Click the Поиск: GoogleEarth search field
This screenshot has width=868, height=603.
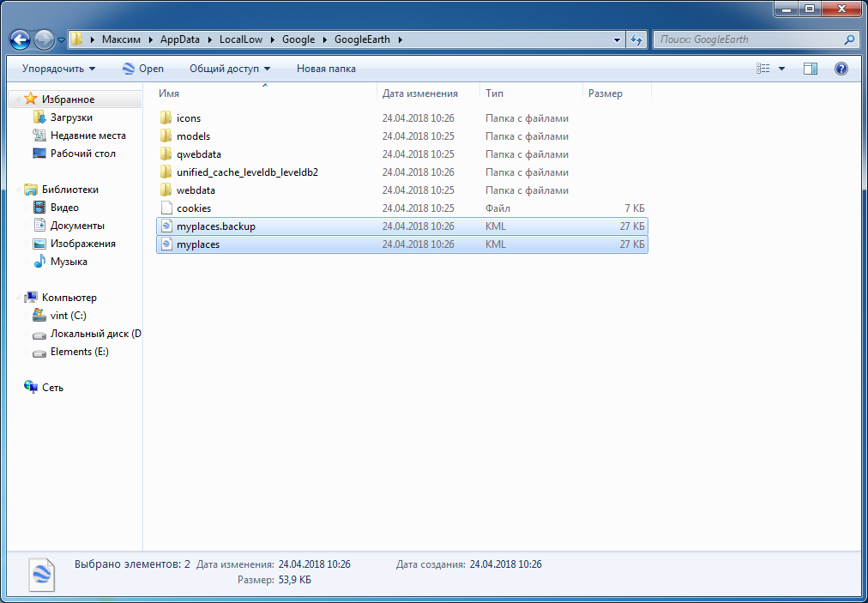(x=750, y=39)
